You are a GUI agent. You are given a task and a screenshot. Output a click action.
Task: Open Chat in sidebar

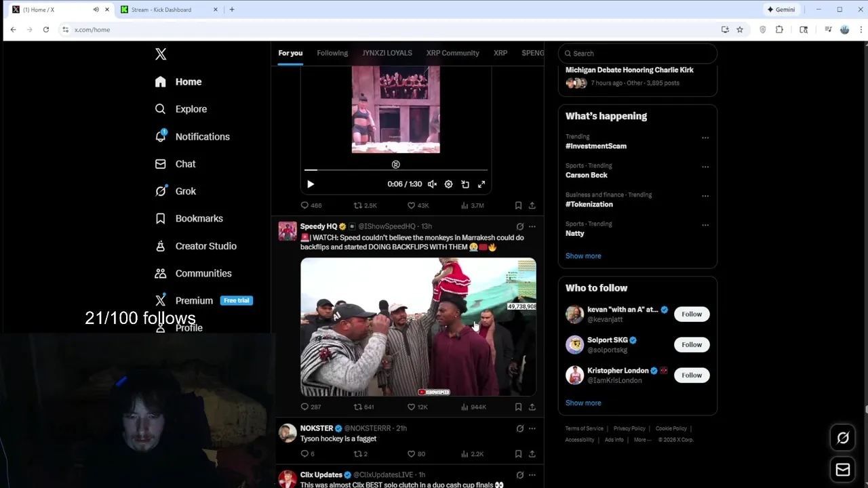pyautogui.click(x=176, y=164)
